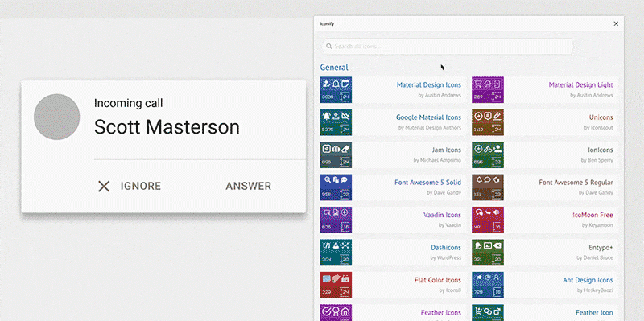This screenshot has width=644, height=321.
Task: Click 'by Keyamoon' author text
Action: [x=597, y=225]
